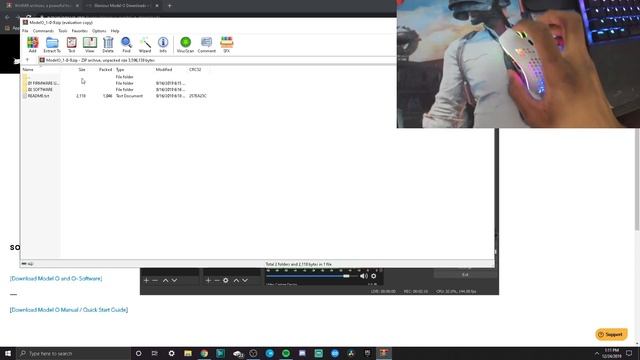Click the Test archive toolbar icon
The image size is (640, 360).
pos(71,44)
